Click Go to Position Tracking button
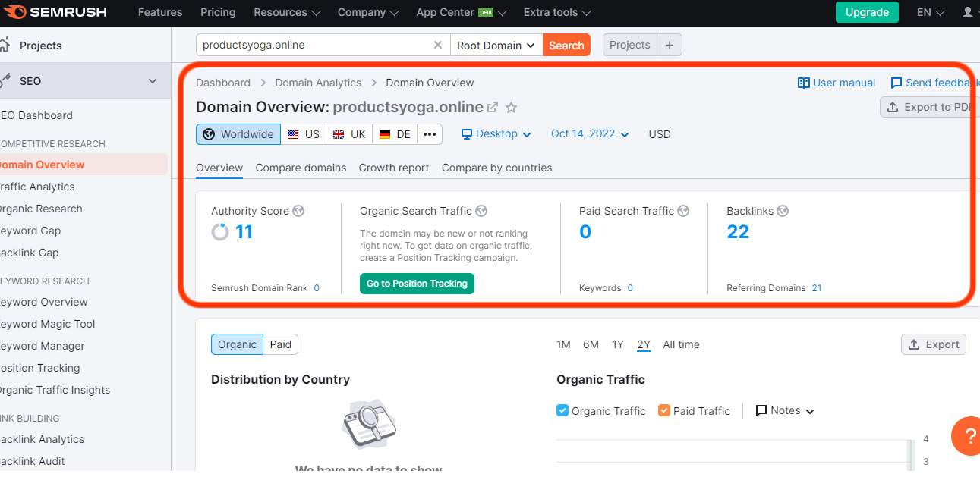The width and height of the screenshot is (980, 499). click(x=417, y=284)
